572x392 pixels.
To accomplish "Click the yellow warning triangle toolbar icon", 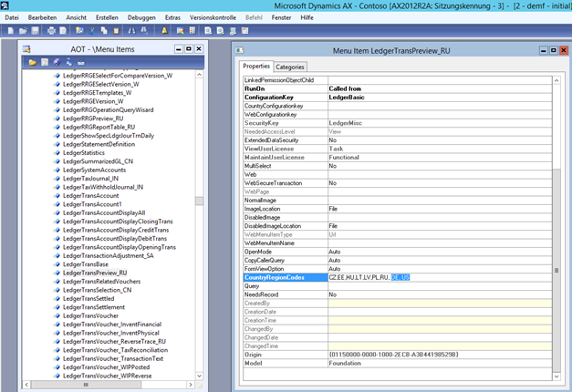I will click(166, 31).
